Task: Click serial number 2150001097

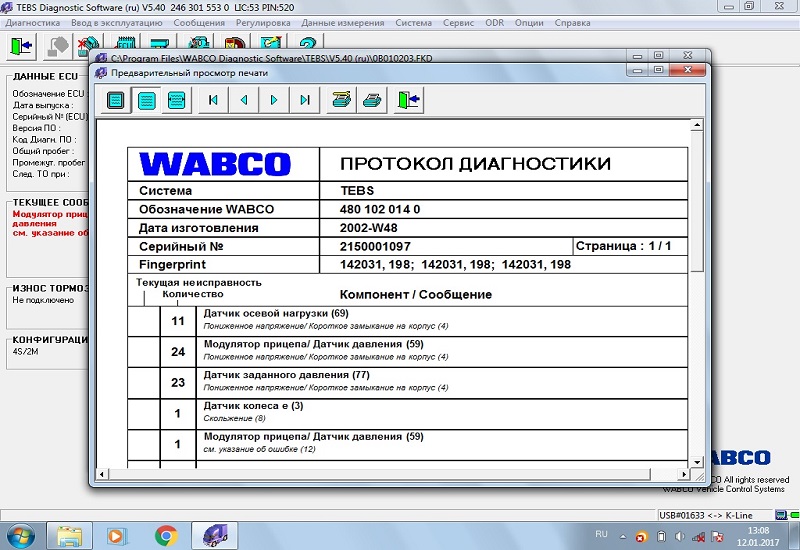Action: pos(375,246)
